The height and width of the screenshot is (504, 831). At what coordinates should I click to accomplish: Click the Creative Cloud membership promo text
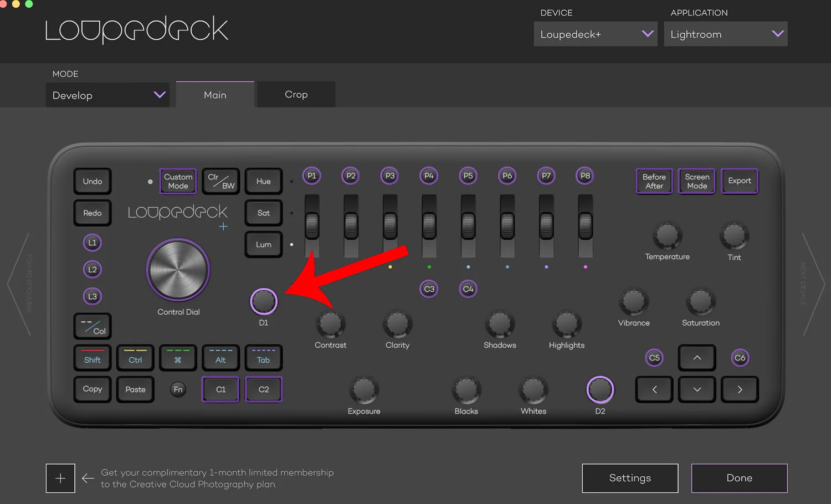pyautogui.click(x=217, y=479)
